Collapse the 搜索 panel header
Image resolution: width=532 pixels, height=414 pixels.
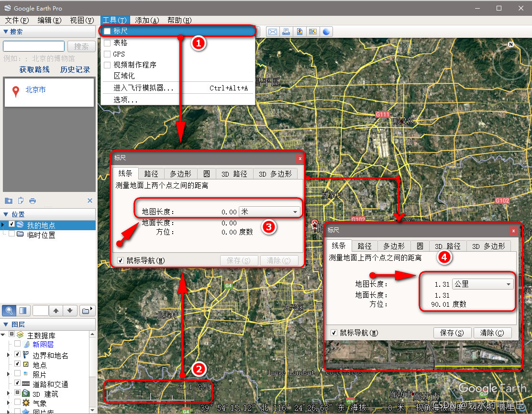coord(5,32)
